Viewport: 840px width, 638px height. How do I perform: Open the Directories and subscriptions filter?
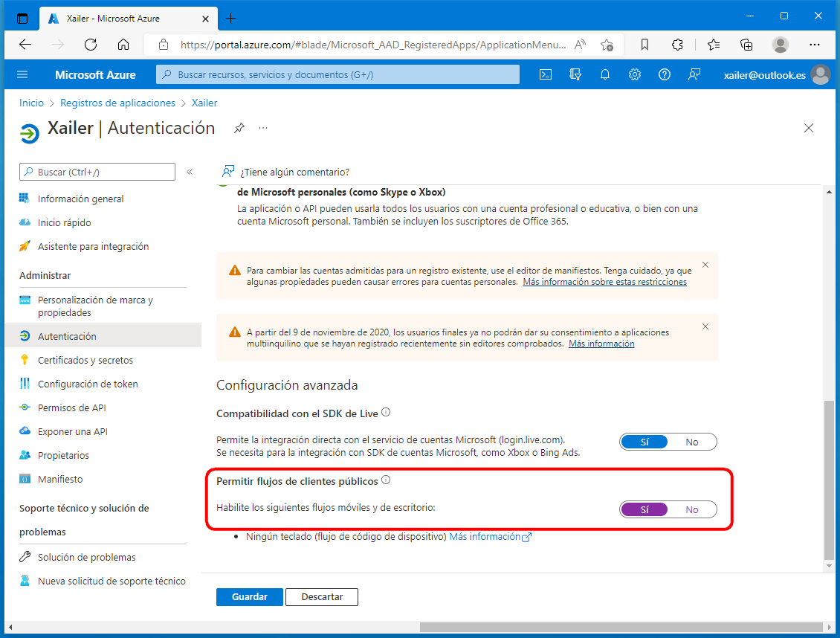(575, 74)
